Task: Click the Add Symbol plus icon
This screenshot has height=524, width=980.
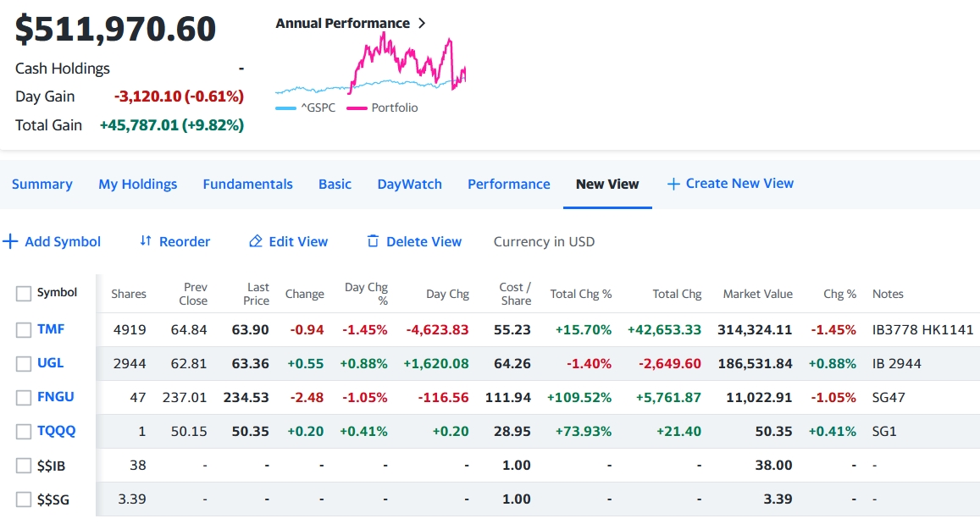Action: (x=10, y=242)
